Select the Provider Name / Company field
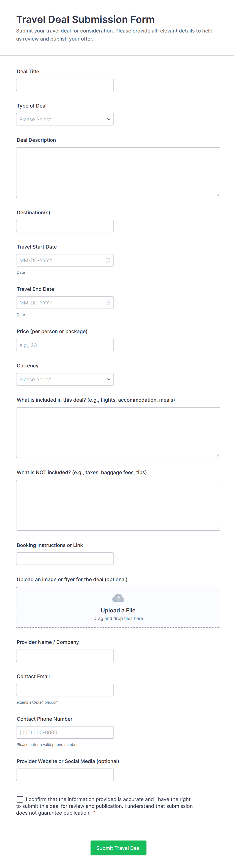Viewport: 234px width, 868px height. pyautogui.click(x=65, y=656)
